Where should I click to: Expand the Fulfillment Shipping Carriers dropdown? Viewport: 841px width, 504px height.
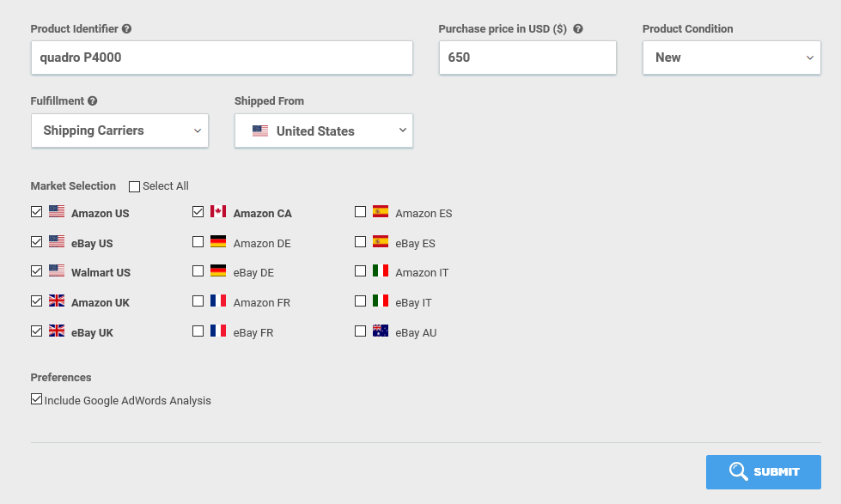point(119,131)
